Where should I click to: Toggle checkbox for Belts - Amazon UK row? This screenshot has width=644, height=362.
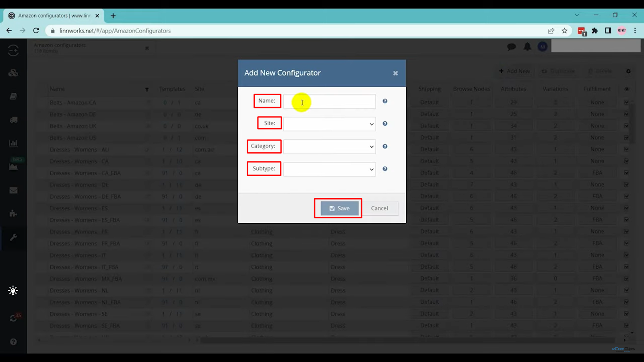click(x=626, y=126)
